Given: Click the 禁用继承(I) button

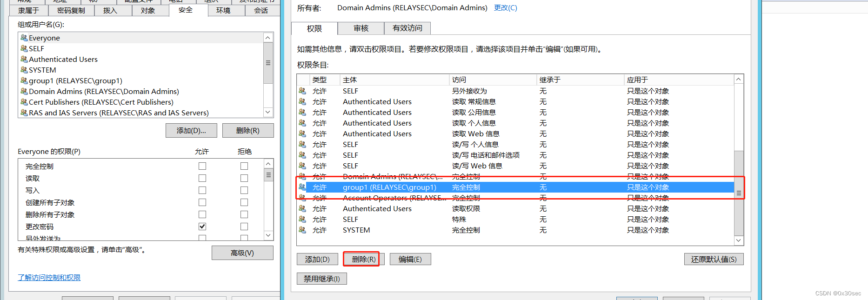Looking at the screenshot, I should (x=322, y=279).
